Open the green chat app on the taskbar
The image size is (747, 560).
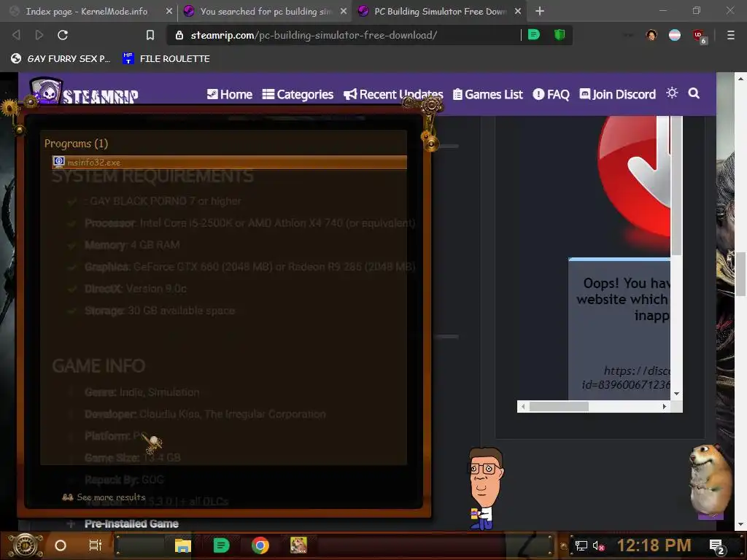coord(221,545)
